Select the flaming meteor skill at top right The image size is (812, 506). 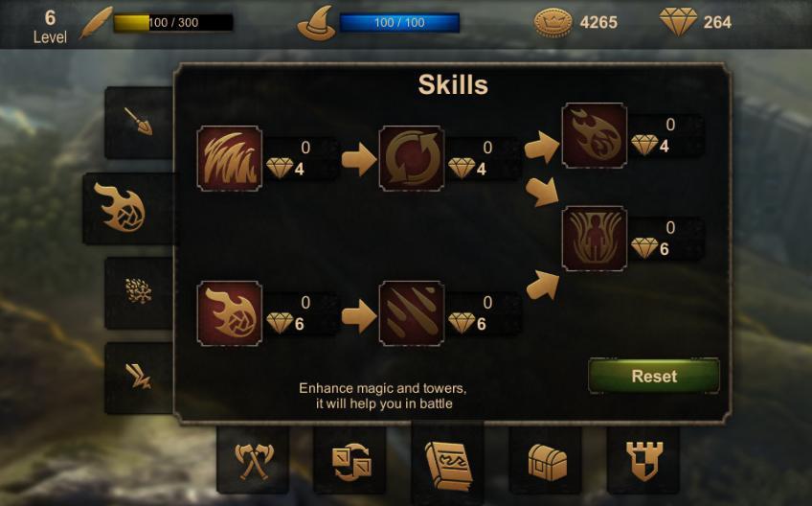pyautogui.click(x=595, y=135)
